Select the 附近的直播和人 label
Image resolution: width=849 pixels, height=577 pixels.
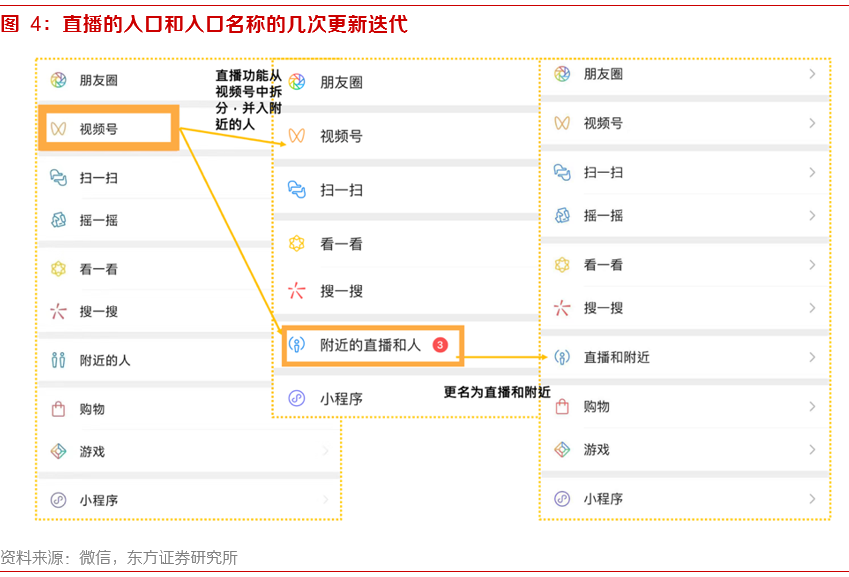[370, 344]
